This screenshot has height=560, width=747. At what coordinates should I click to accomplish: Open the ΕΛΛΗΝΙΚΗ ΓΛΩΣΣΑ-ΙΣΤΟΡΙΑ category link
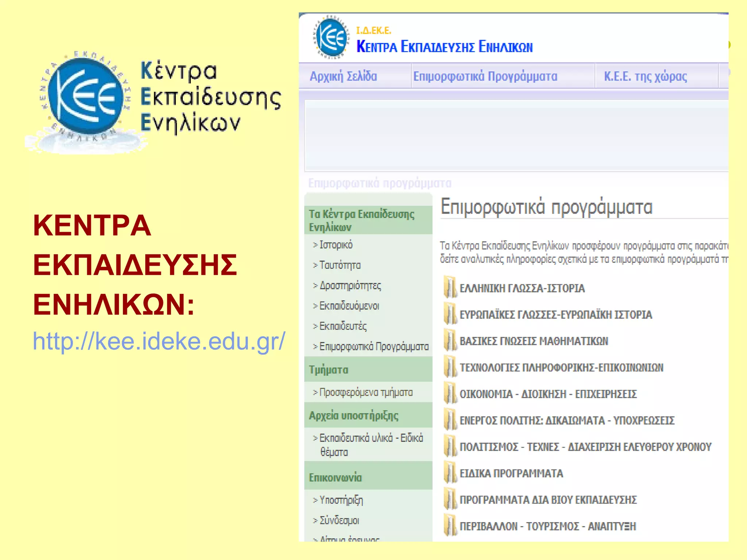pyautogui.click(x=522, y=288)
